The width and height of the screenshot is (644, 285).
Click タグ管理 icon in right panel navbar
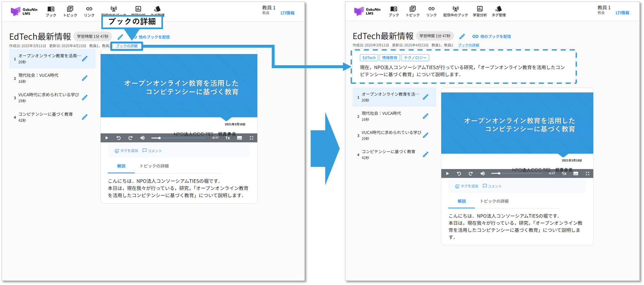[x=499, y=9]
